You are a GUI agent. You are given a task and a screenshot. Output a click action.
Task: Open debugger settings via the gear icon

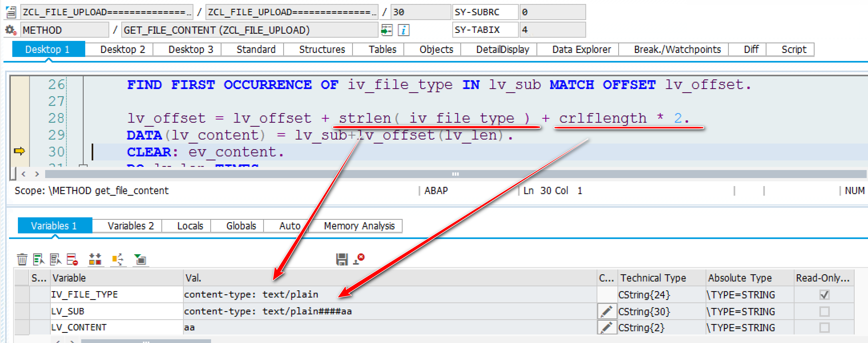point(10,30)
